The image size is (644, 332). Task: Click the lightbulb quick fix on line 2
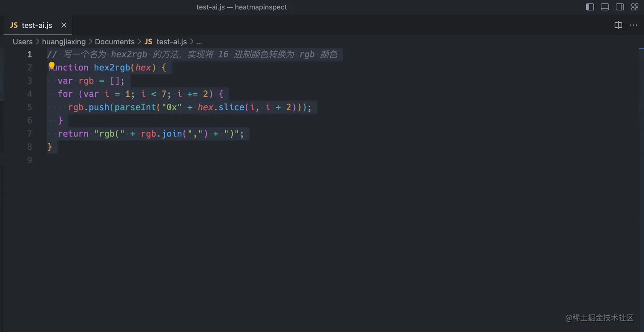click(x=51, y=65)
